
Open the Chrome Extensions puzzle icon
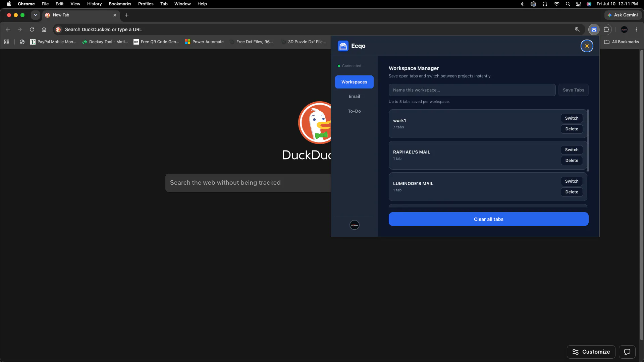(606, 29)
